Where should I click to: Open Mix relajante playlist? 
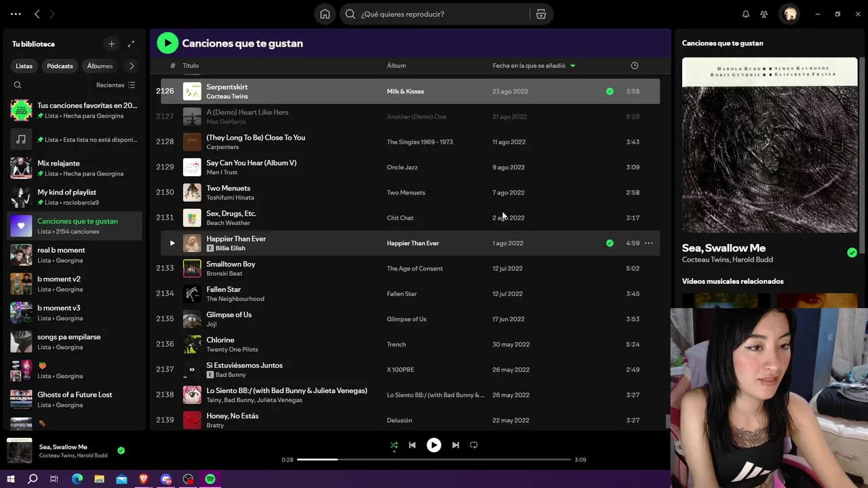tap(75, 168)
